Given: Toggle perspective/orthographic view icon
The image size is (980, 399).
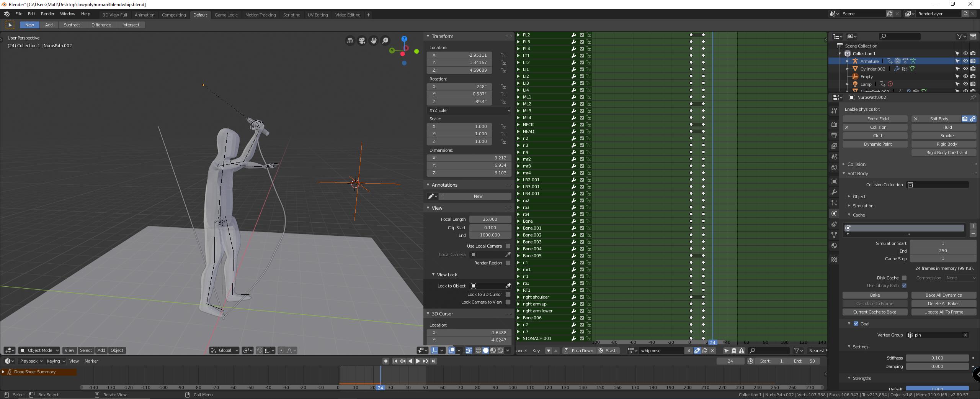Looking at the screenshot, I should pyautogui.click(x=350, y=40).
